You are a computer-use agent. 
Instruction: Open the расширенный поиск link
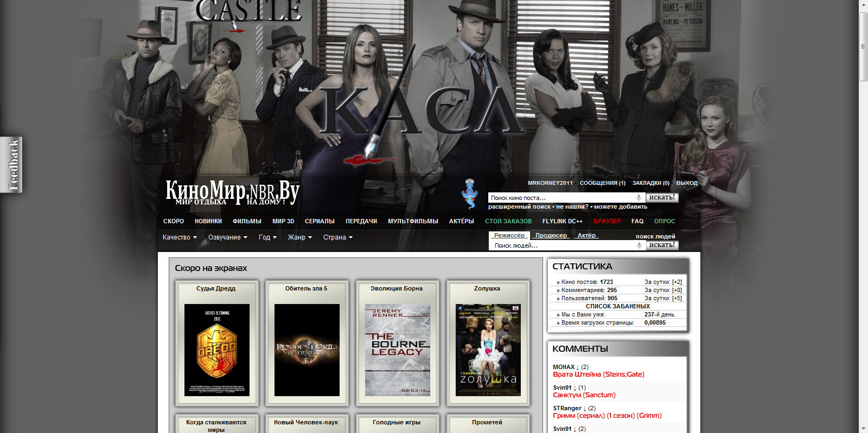[x=520, y=206]
